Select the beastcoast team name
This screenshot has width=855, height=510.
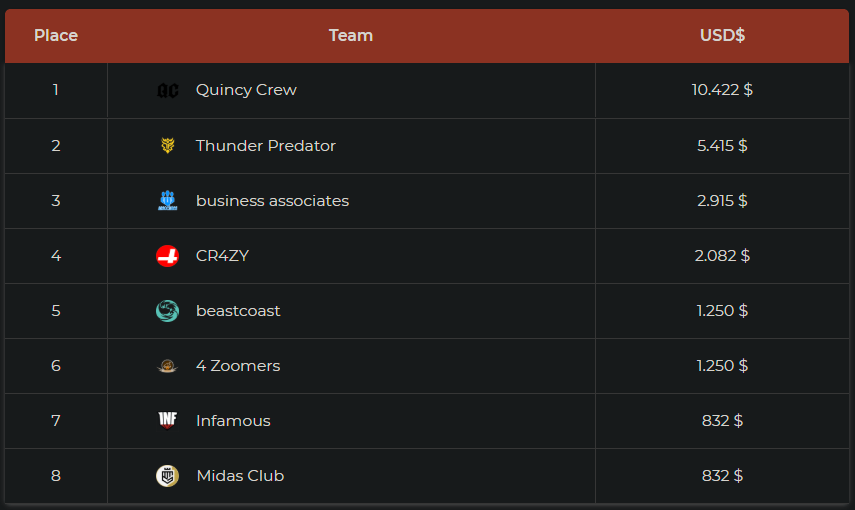pos(238,311)
